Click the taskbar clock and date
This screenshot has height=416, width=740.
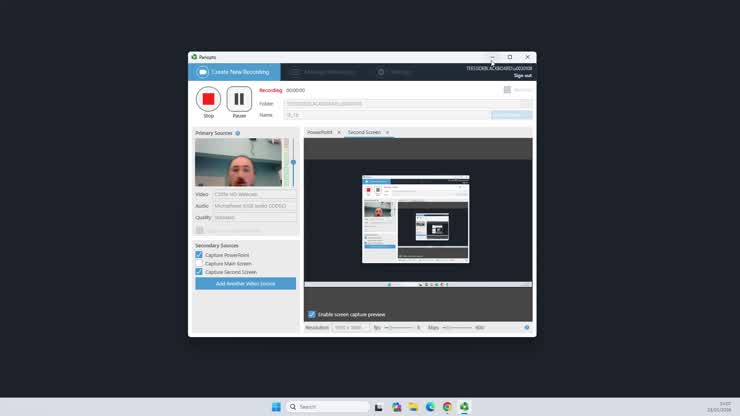719,407
